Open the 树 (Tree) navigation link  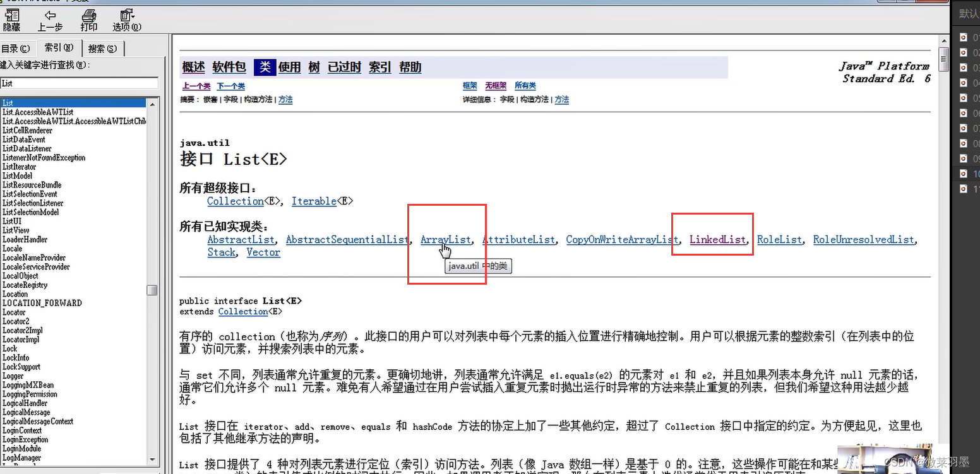314,67
